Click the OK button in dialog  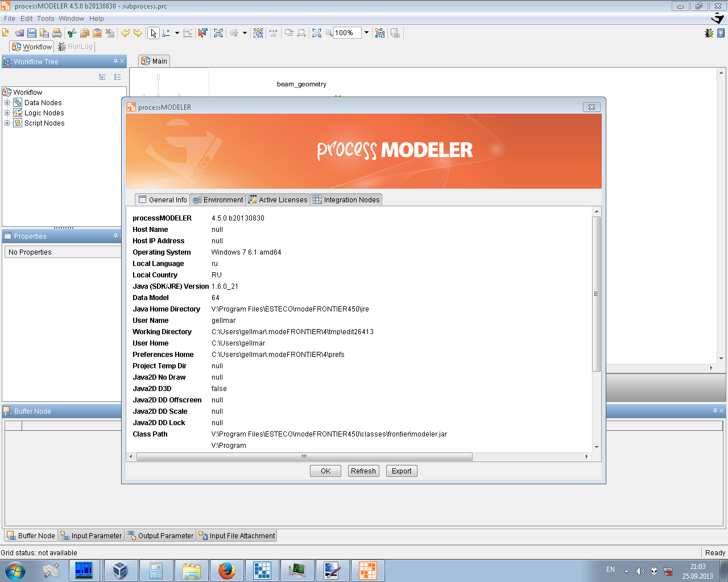click(325, 471)
